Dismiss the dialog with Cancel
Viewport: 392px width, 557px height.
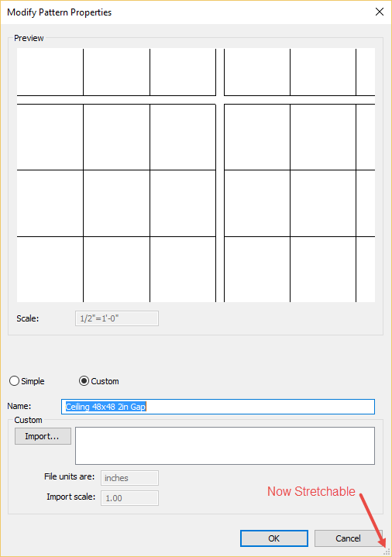348,538
